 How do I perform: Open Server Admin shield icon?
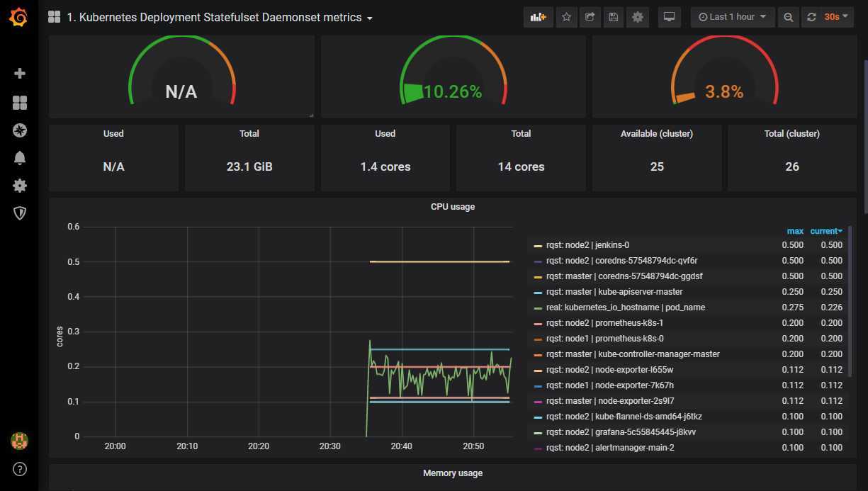coord(20,213)
